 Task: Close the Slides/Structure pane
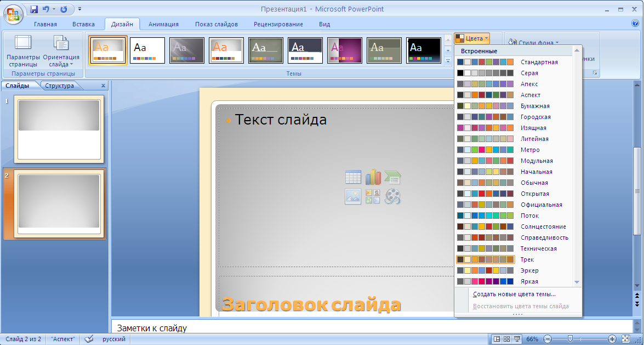(x=103, y=86)
